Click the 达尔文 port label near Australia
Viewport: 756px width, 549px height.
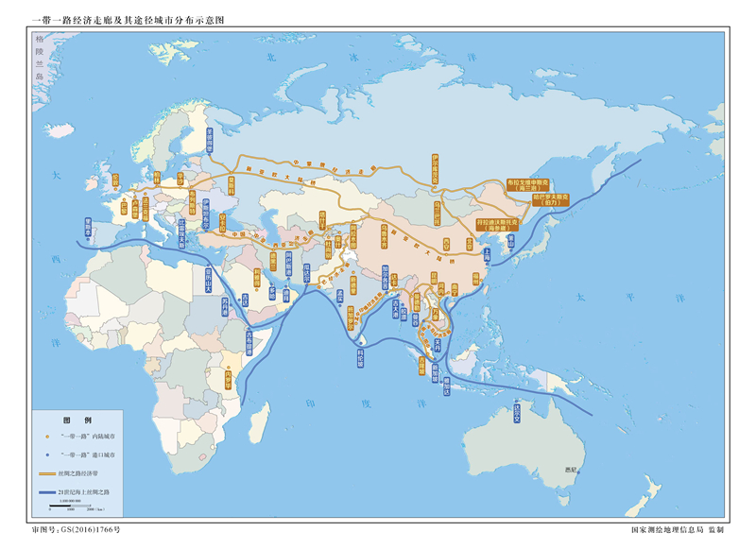click(516, 412)
